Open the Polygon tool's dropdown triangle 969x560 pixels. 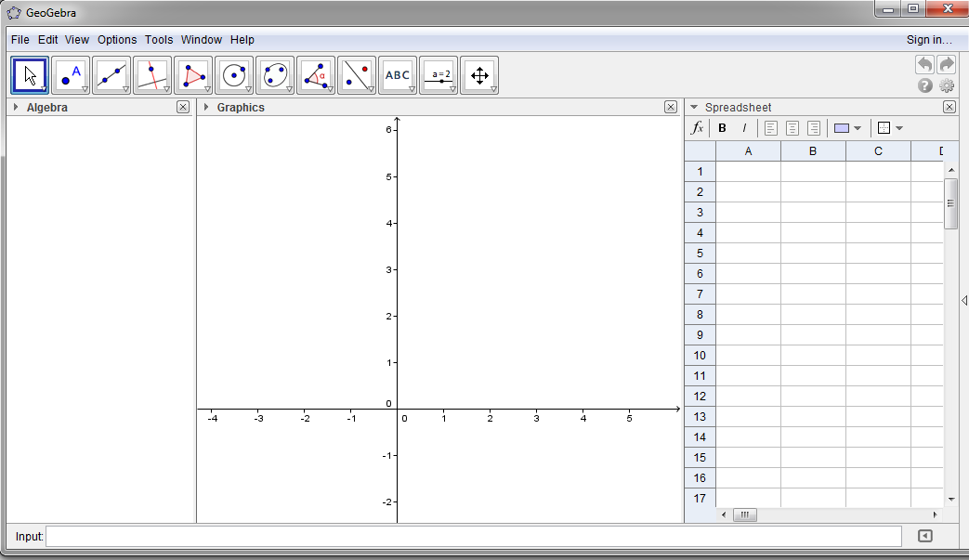(x=208, y=89)
